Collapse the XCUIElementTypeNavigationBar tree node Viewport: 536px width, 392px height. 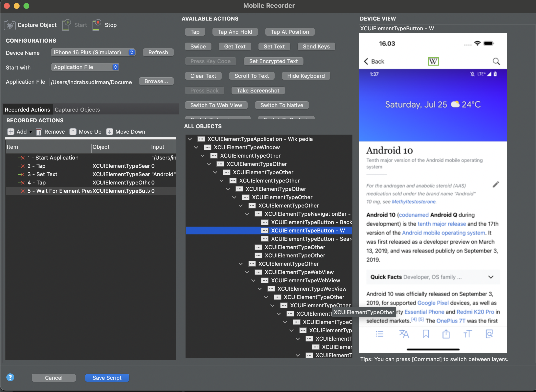247,214
